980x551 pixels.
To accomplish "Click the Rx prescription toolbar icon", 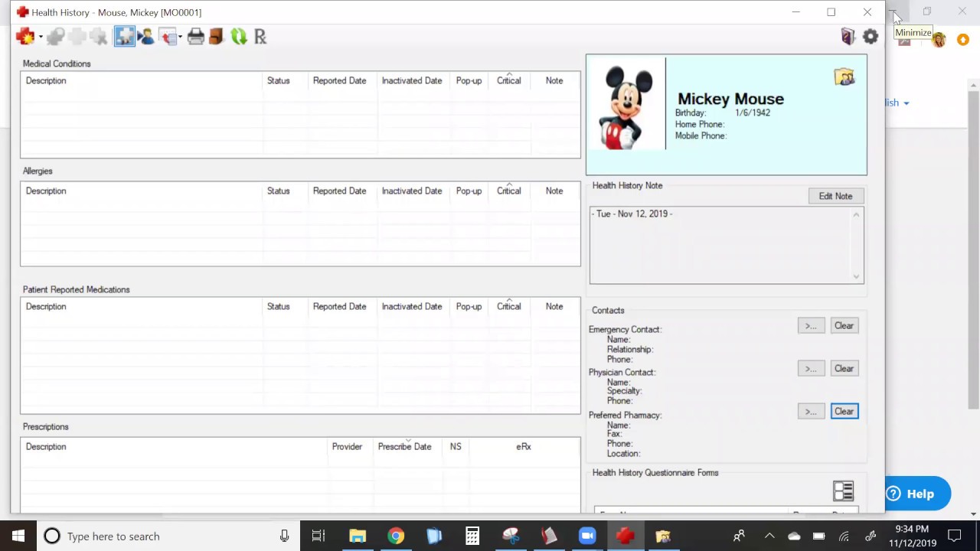I will 260,37.
